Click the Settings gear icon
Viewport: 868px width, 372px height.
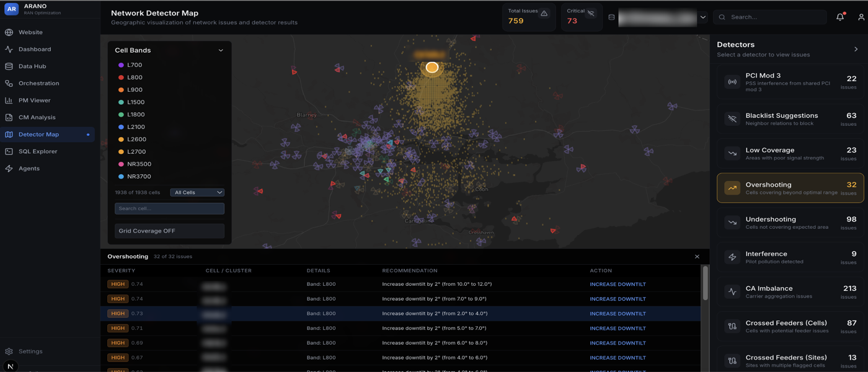(9, 352)
